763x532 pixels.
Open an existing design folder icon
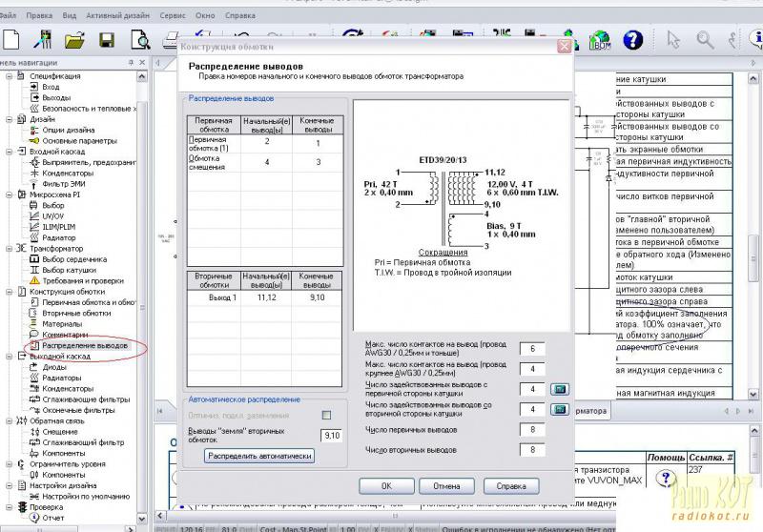click(x=74, y=40)
